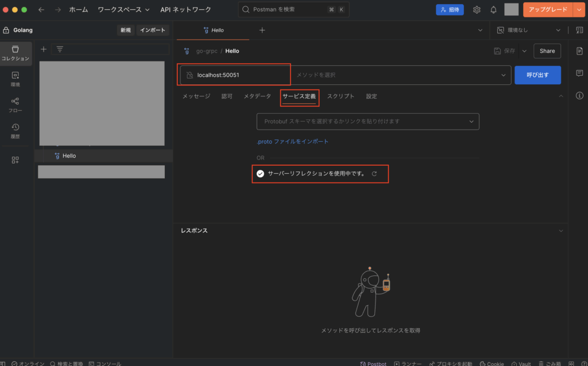Go back with the left arrow
The image size is (588, 366).
pos(41,10)
